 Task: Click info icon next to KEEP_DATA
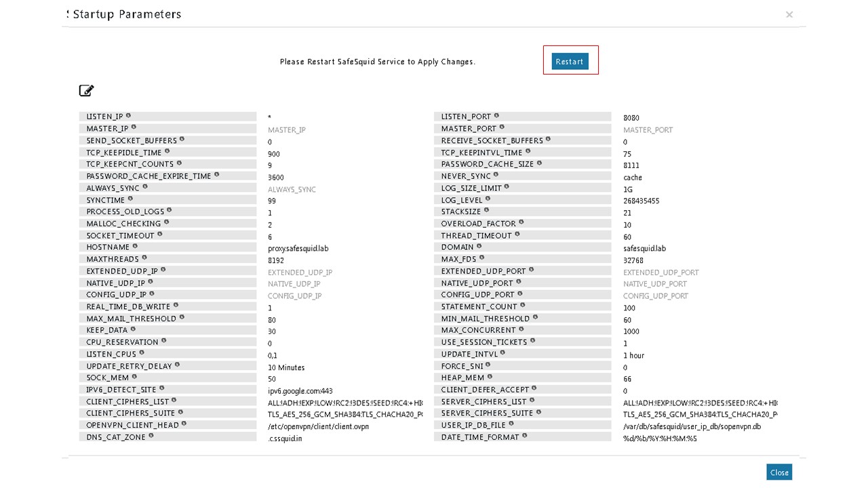133,329
